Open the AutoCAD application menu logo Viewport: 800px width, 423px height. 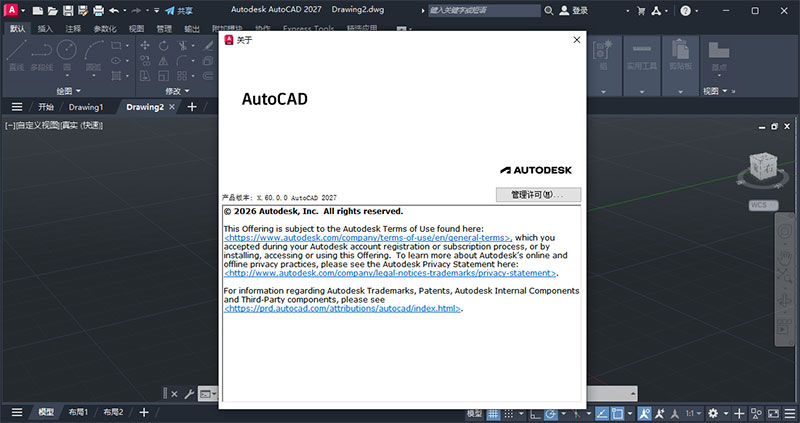(12, 11)
